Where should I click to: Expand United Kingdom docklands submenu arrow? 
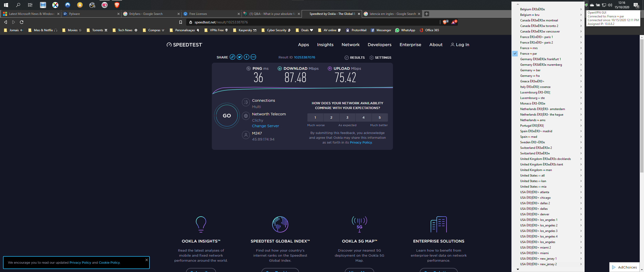tap(581, 159)
